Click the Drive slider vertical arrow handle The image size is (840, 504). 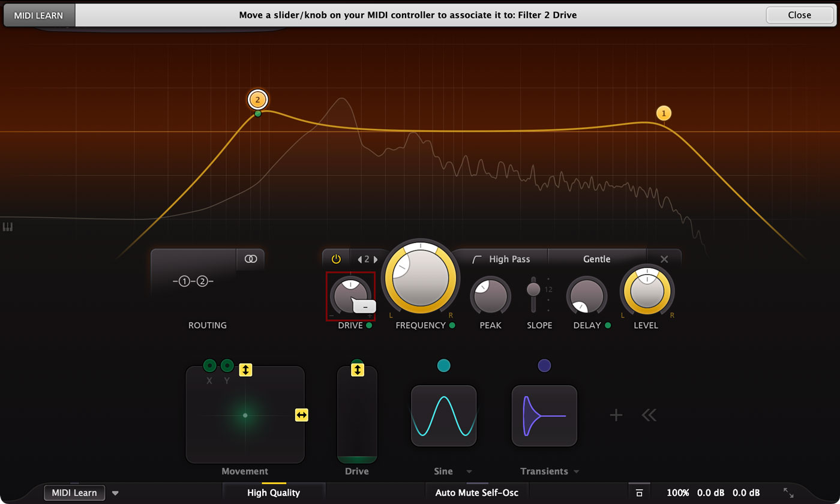click(x=358, y=370)
